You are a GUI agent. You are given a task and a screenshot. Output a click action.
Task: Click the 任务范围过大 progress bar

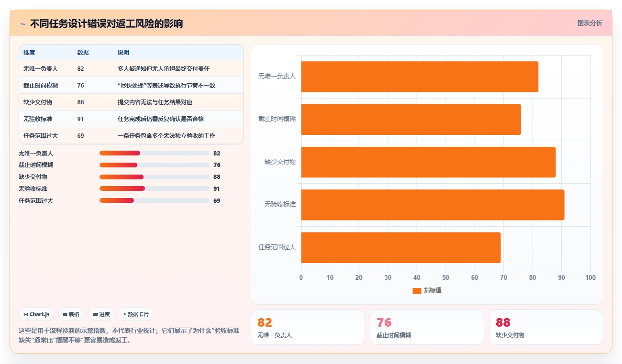155,200
